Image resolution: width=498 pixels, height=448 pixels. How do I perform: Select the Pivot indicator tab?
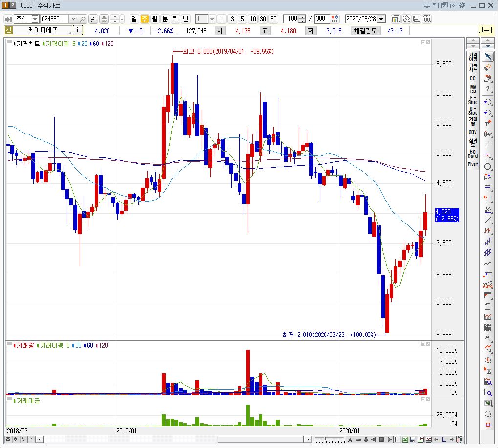473,164
